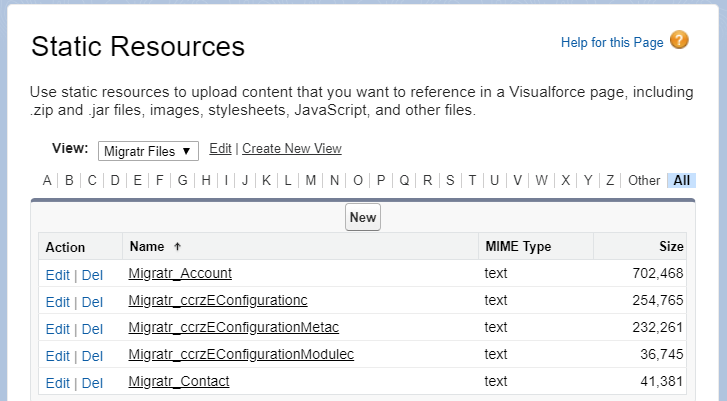Open Migratr_ccrzEConfigurationModulec resource link
This screenshot has width=727, height=401.
[241, 354]
